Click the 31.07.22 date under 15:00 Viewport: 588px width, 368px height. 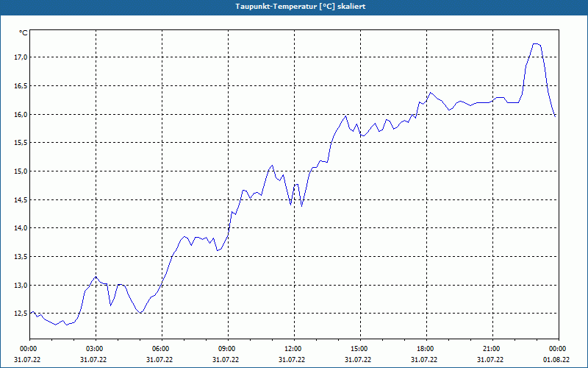point(358,360)
